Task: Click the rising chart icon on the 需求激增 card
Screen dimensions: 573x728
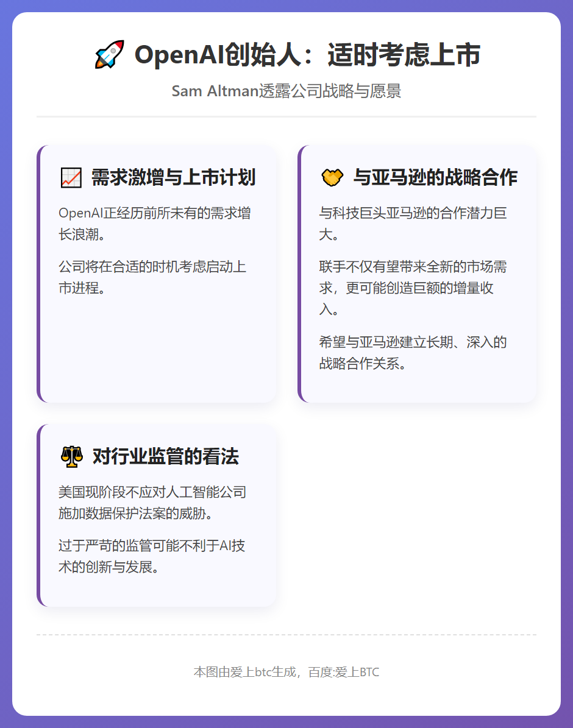Action: point(71,178)
